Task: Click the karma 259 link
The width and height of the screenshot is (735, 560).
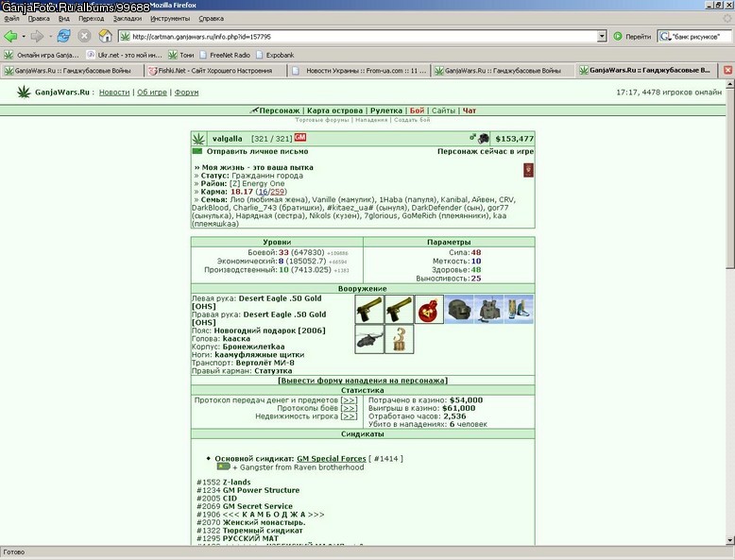Action: point(277,192)
